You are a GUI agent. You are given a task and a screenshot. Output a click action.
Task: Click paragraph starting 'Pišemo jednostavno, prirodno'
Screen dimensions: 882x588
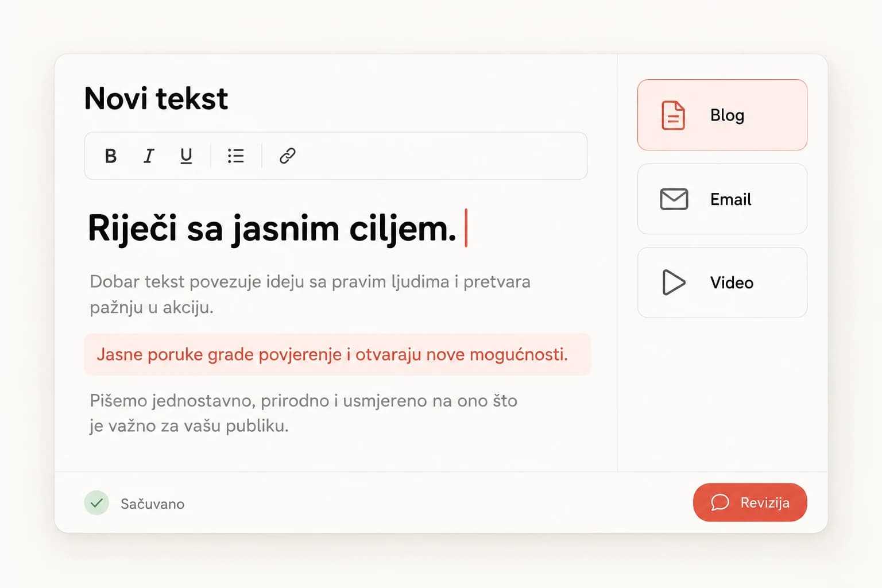303,413
